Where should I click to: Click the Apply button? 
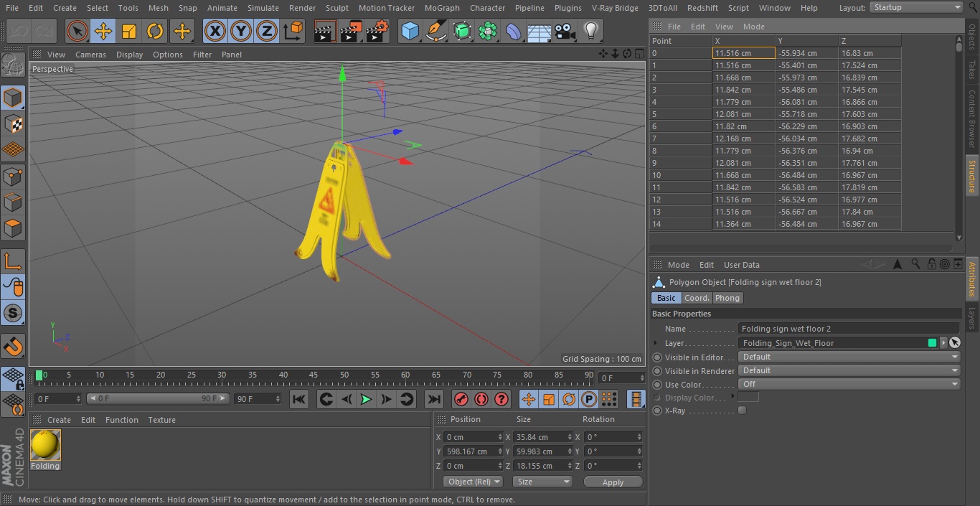coord(613,482)
